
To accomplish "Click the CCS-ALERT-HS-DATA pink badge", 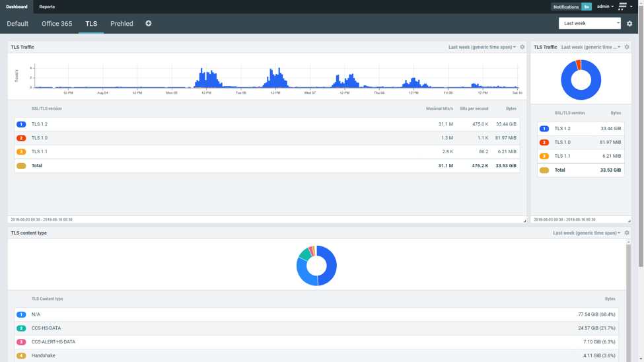I will coord(21,342).
